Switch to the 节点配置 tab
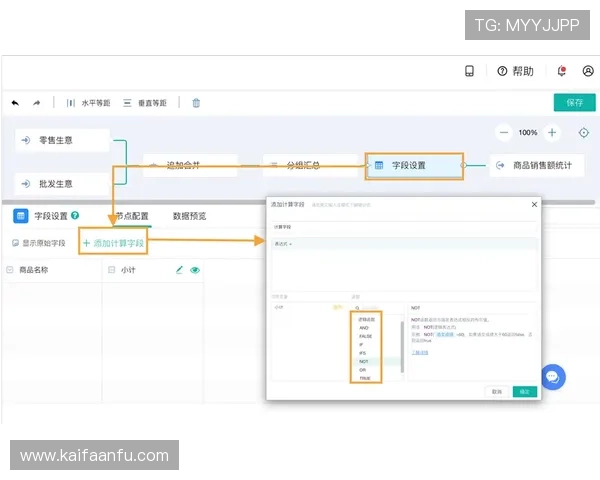 coord(132,216)
